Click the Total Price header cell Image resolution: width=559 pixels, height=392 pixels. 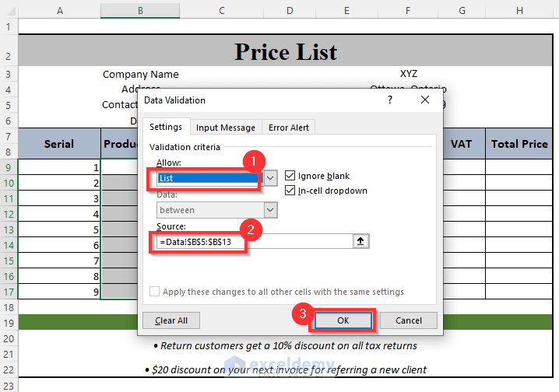(x=519, y=143)
